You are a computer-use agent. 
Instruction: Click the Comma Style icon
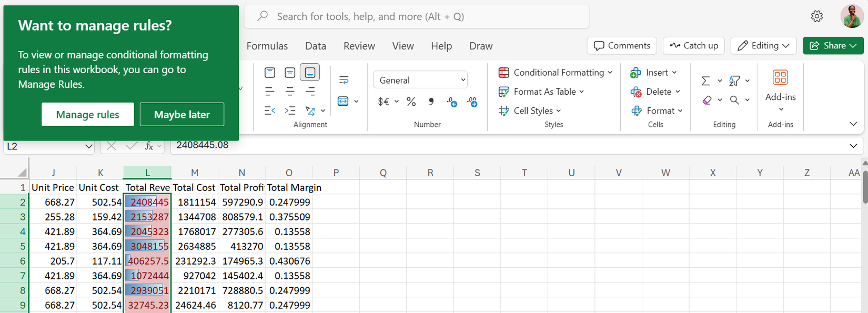pyautogui.click(x=431, y=102)
